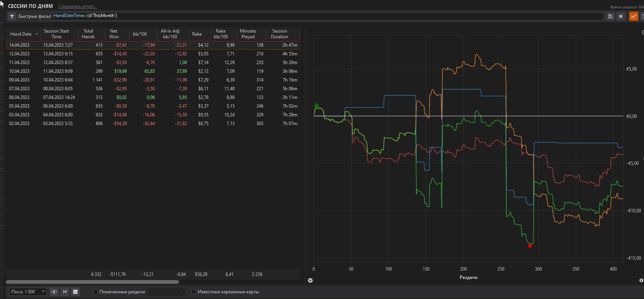Enable Помеченные раздачи checkbox
The height and width of the screenshot is (299, 644).
click(96, 292)
